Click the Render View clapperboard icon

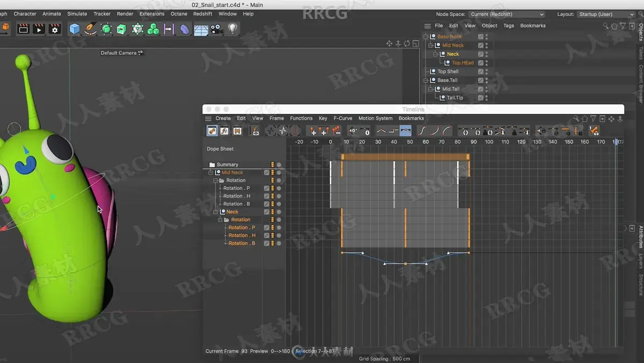23,28
